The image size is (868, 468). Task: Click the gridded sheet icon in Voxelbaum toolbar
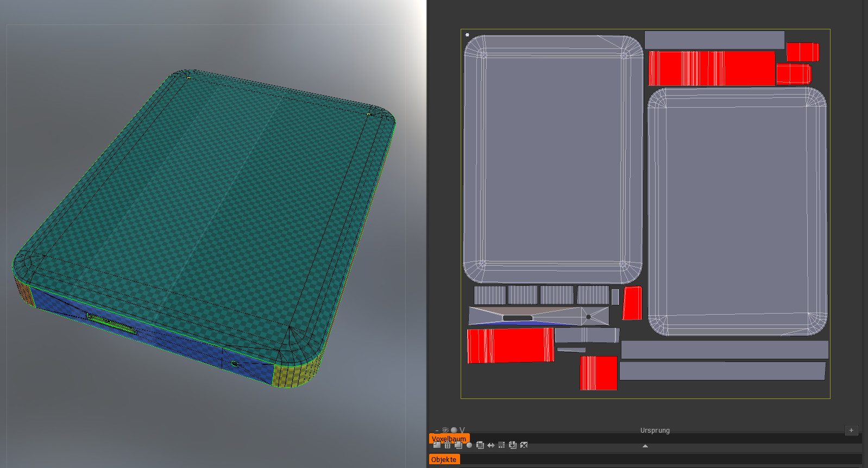tap(480, 445)
